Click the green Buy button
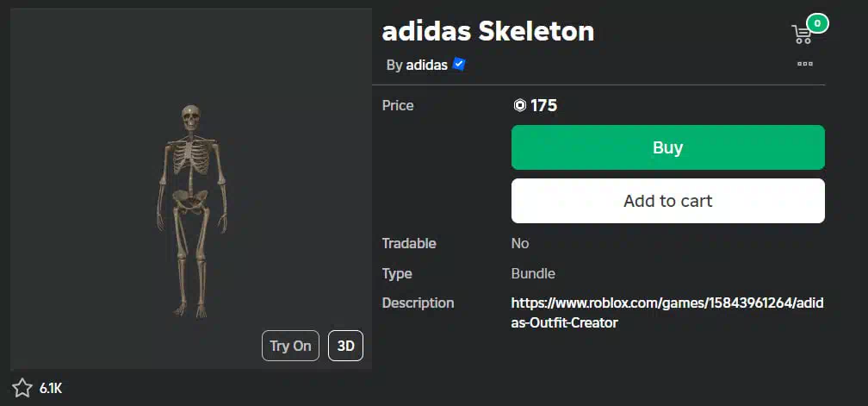Image resolution: width=868 pixels, height=406 pixels. click(668, 147)
